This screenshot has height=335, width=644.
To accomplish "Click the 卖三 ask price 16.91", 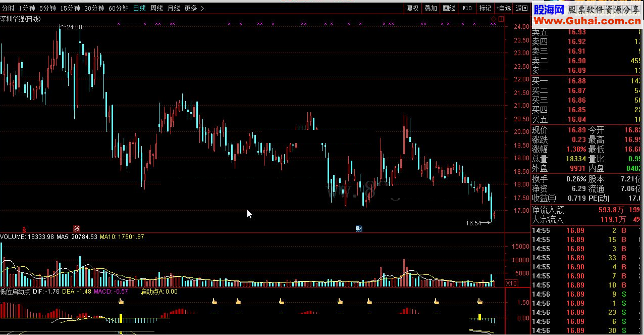I will tap(577, 51).
